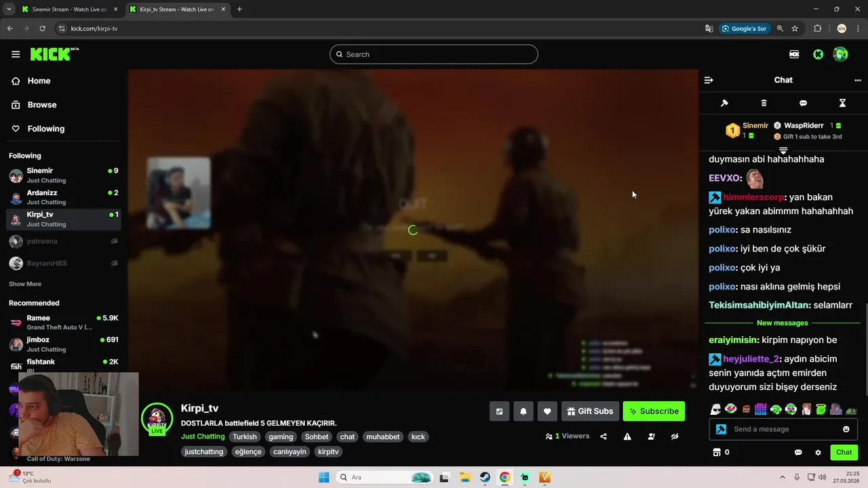Click the KCK icon in top bar
Image resolution: width=868 pixels, height=488 pixels.
(794, 54)
